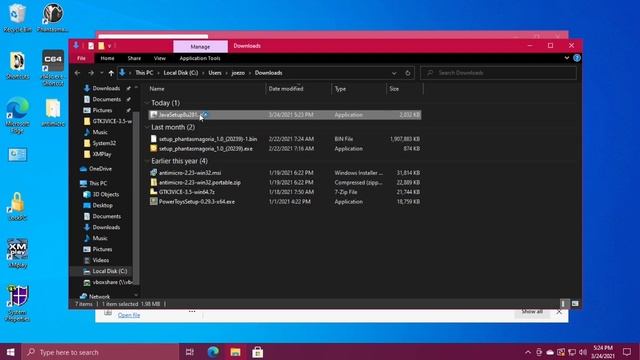
Task: Click New folder icon in the quick access toolbar
Action: (x=101, y=46)
